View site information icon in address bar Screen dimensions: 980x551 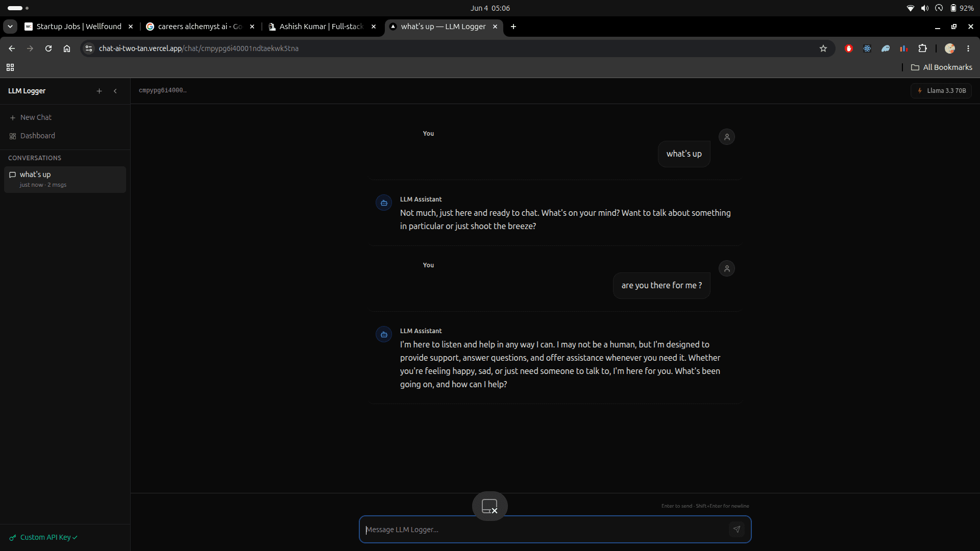coord(89,48)
